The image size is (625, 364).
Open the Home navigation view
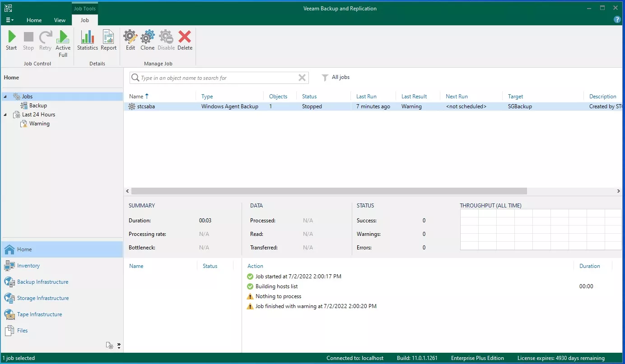coord(61,249)
